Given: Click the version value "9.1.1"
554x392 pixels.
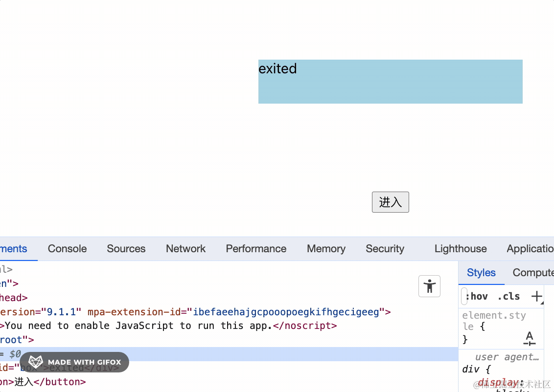Looking at the screenshot, I should point(61,312).
